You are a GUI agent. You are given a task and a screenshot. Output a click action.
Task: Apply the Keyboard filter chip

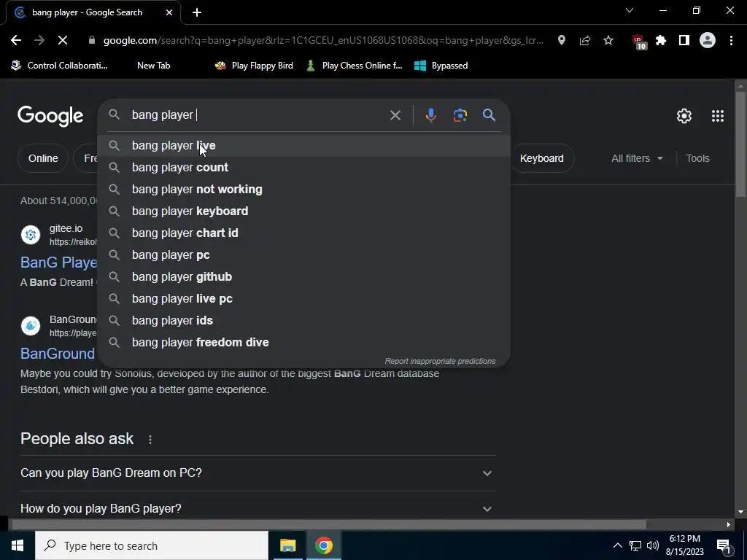click(542, 158)
